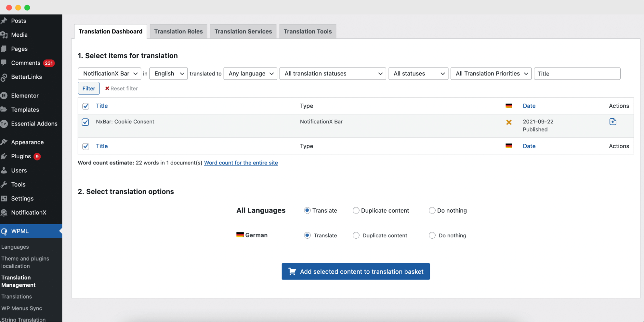The height and width of the screenshot is (322, 644).
Task: Open the All translation statuses dropdown
Action: [x=333, y=74]
